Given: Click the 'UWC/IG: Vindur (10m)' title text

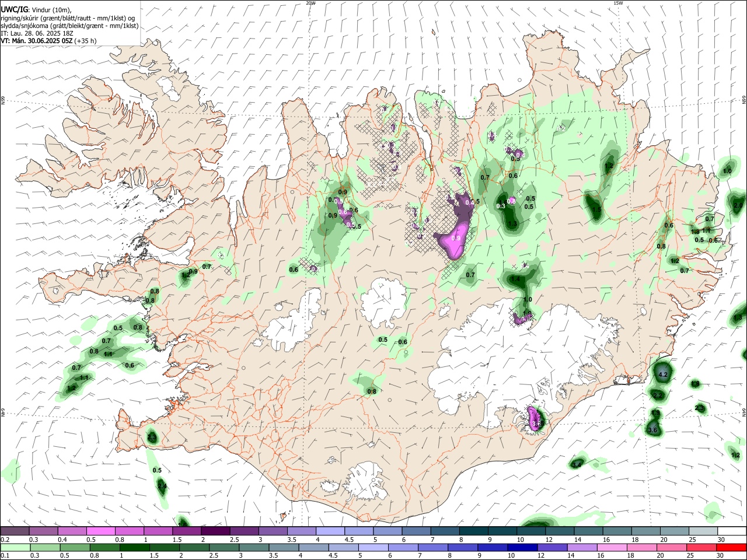Looking at the screenshot, I should (36, 9).
